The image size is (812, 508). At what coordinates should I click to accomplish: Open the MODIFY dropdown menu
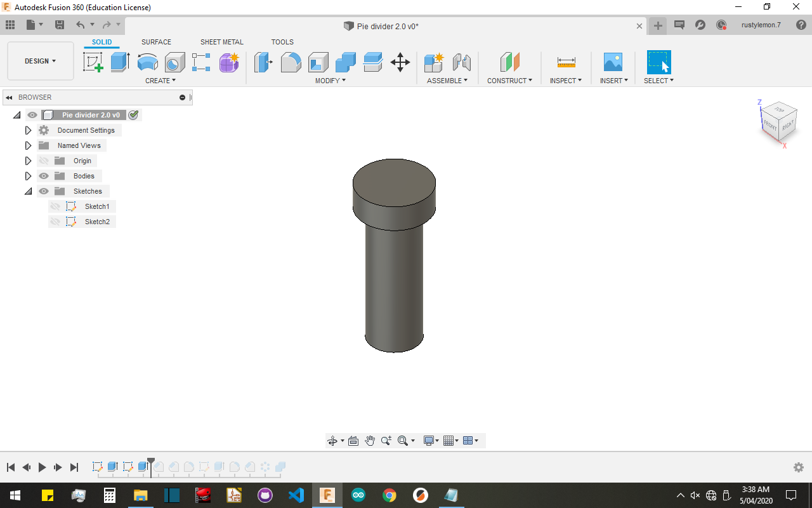coord(331,81)
